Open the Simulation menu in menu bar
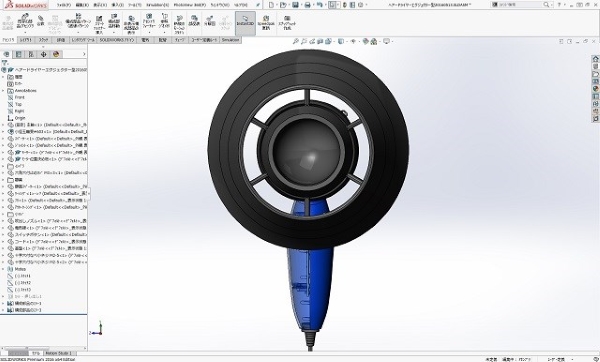 157,5
